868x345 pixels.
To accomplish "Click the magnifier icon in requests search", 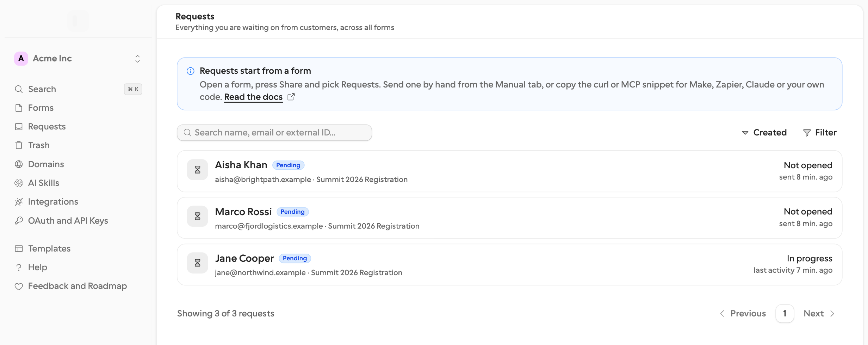I will pyautogui.click(x=187, y=133).
